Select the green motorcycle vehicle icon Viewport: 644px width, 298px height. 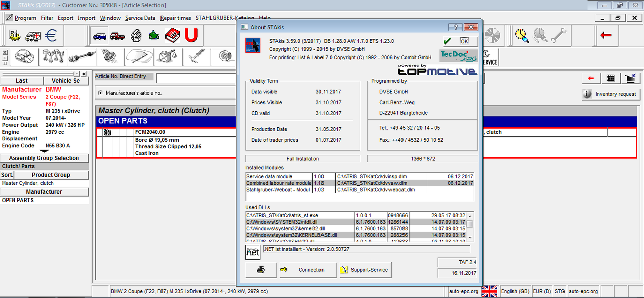pyautogui.click(x=154, y=36)
